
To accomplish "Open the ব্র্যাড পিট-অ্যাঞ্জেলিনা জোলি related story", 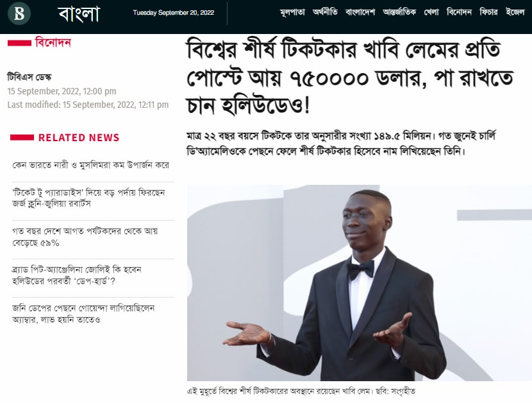I will 77,275.
